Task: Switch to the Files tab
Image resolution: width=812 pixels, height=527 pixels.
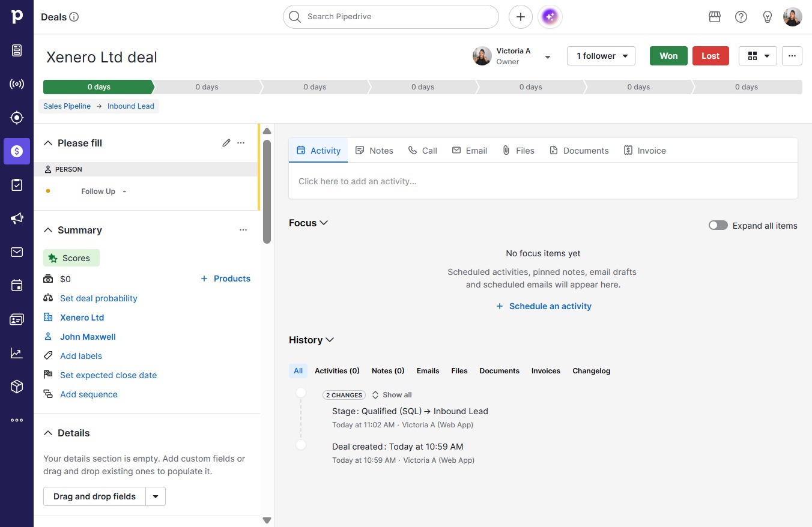Action: 518,151
